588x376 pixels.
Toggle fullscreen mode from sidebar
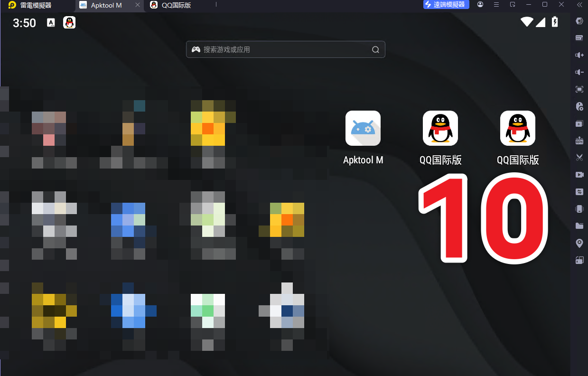[x=579, y=89]
